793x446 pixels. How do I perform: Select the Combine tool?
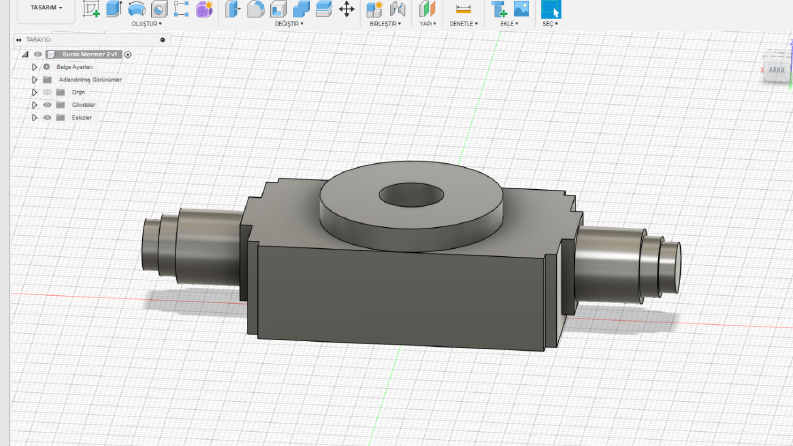(x=301, y=9)
